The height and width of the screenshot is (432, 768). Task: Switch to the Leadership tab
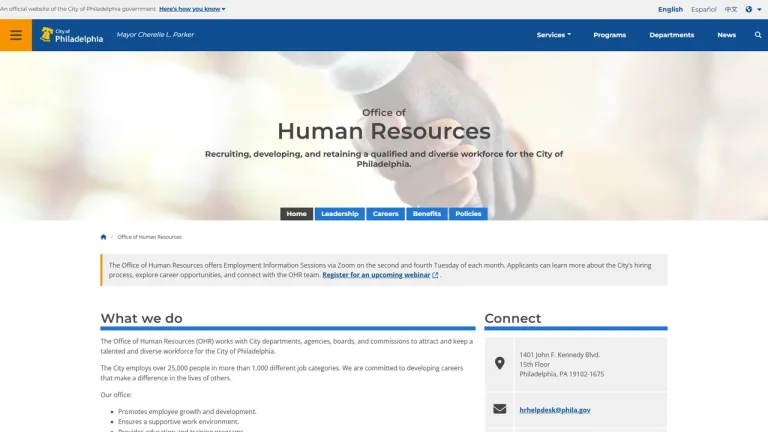[x=339, y=214]
